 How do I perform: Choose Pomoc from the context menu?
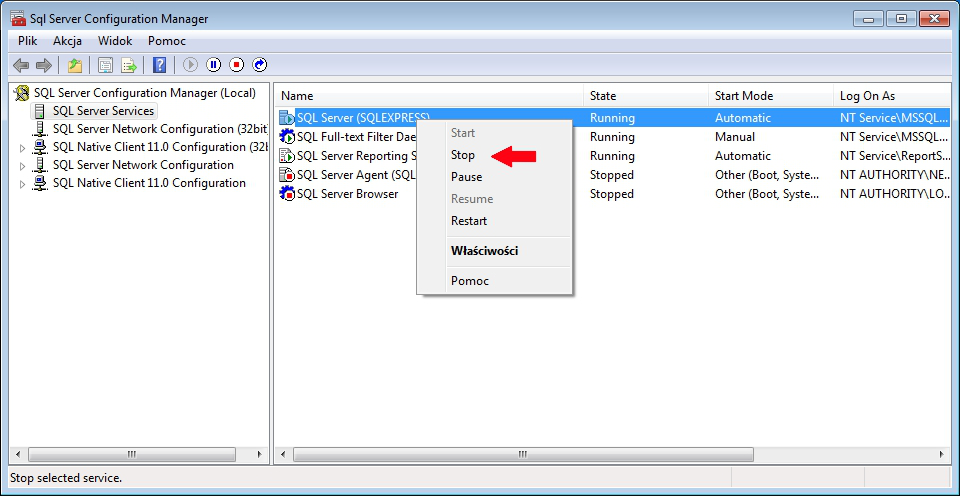470,281
